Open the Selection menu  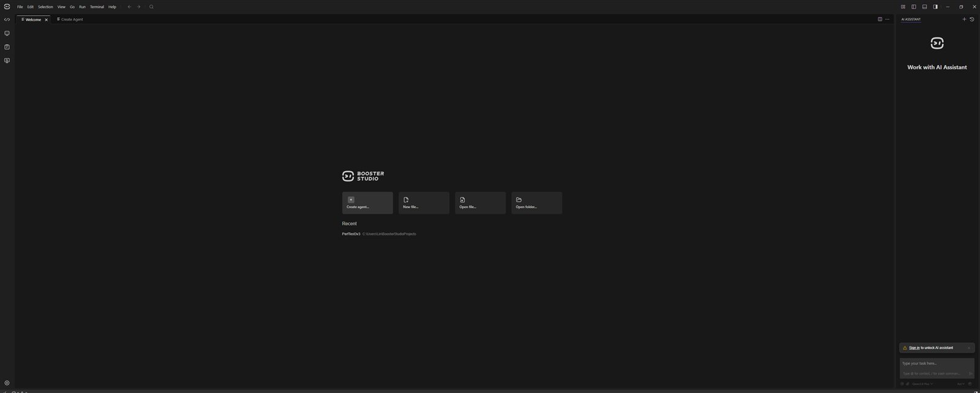[45, 7]
